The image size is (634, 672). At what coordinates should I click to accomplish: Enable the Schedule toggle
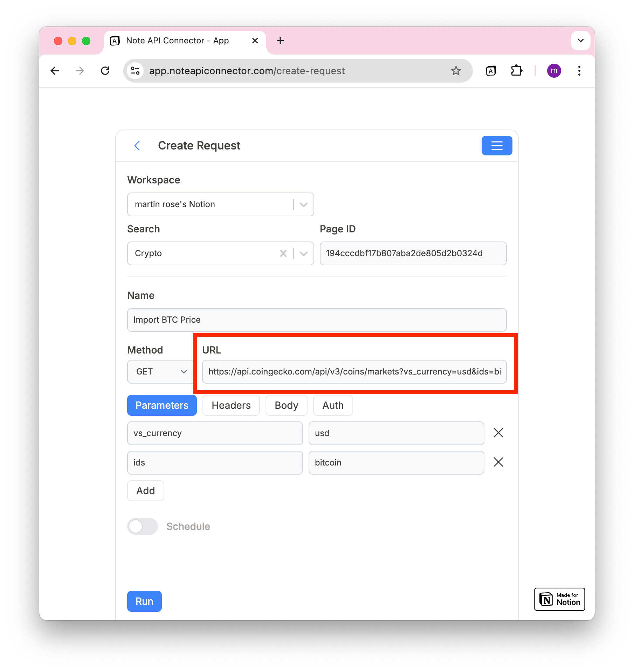tap(142, 526)
